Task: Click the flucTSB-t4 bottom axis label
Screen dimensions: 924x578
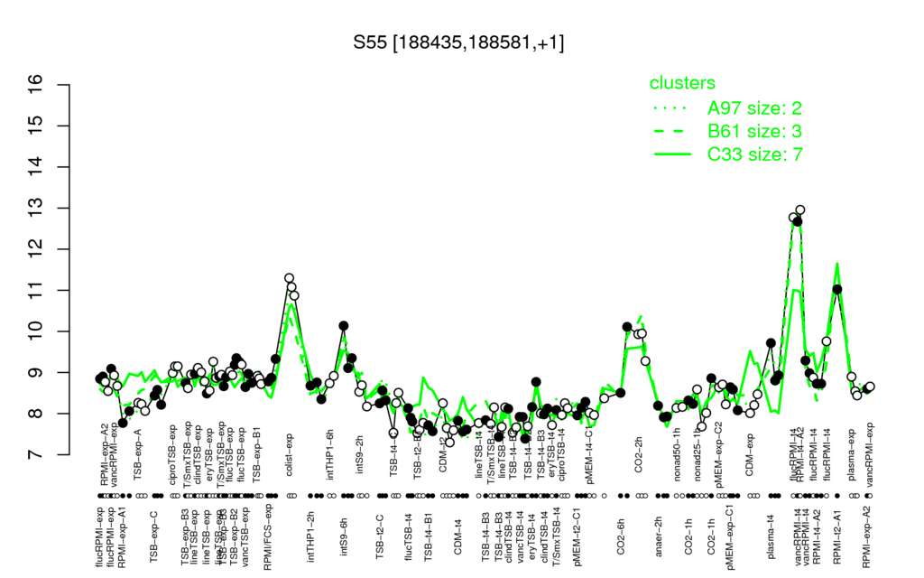Action: click(409, 536)
